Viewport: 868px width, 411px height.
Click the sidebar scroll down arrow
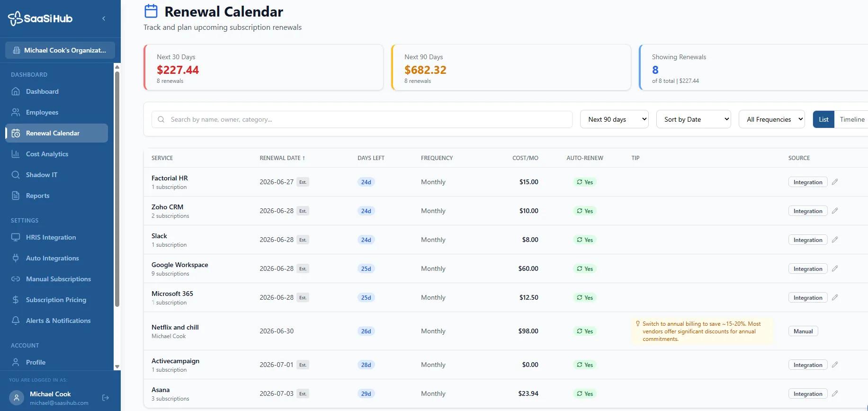[x=117, y=367]
